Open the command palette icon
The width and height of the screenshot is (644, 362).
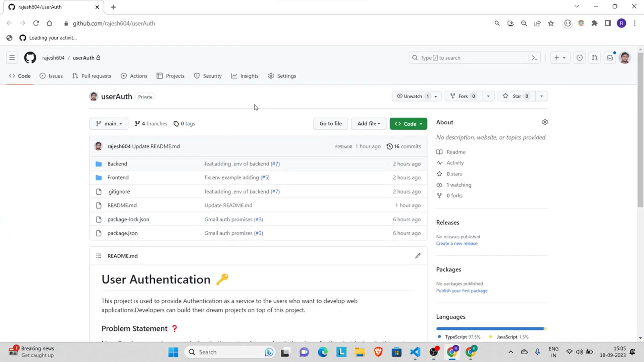tap(534, 58)
